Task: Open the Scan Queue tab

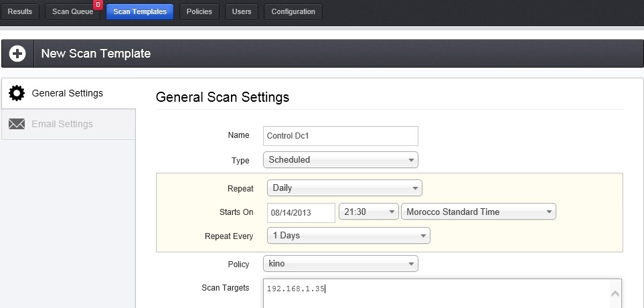Action: (72, 12)
